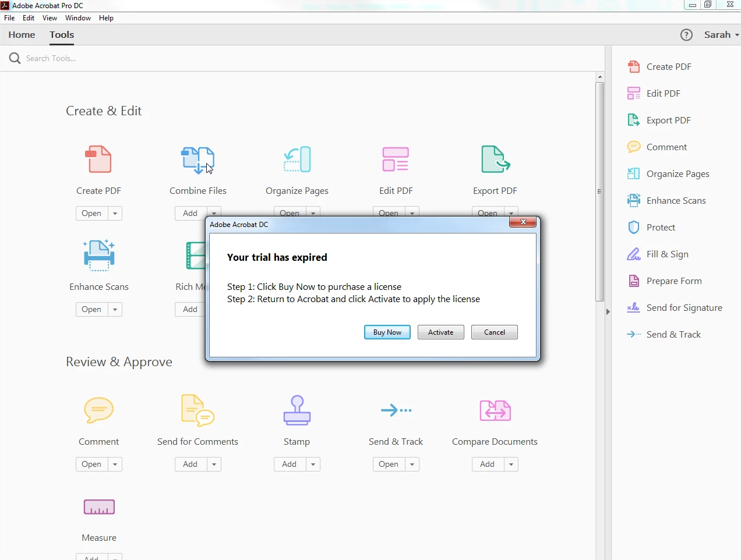Image resolution: width=741 pixels, height=560 pixels.
Task: Open Send & Track from the right sidebar
Action: point(664,334)
